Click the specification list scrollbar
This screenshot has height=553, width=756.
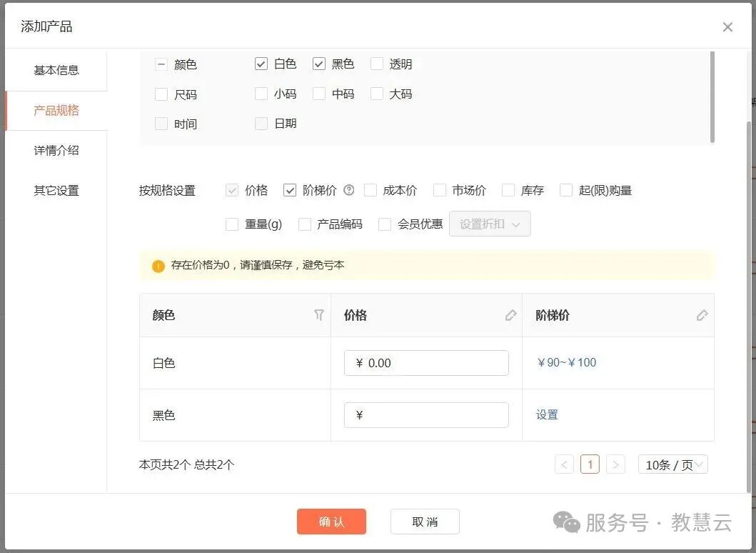(712, 97)
